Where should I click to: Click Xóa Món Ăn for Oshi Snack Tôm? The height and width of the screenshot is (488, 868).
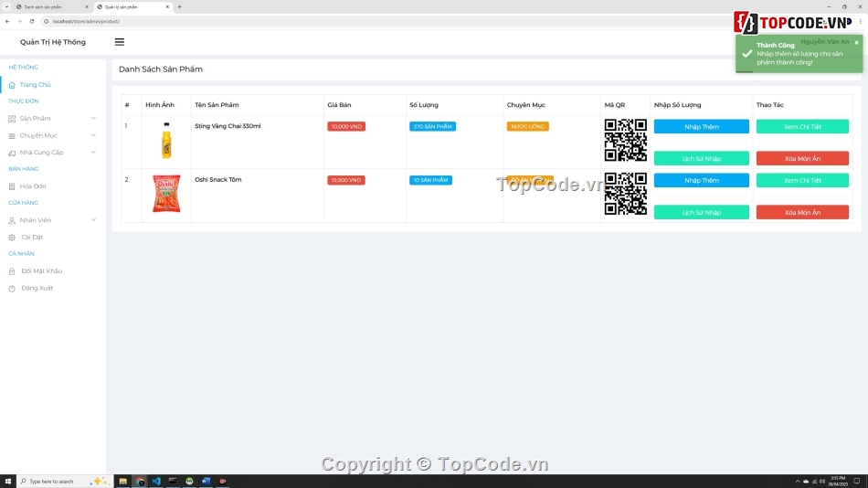(802, 212)
